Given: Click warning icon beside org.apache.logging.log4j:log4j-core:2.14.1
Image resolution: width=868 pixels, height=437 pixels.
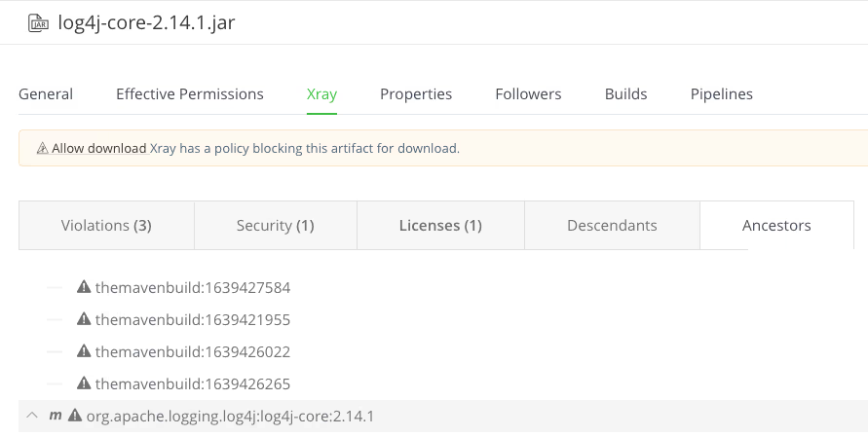Looking at the screenshot, I should click(x=75, y=415).
